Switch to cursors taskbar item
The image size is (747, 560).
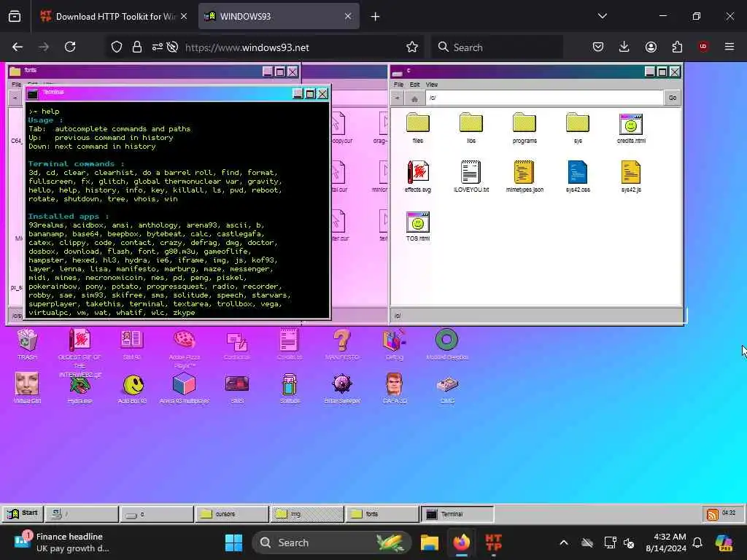coord(232,514)
